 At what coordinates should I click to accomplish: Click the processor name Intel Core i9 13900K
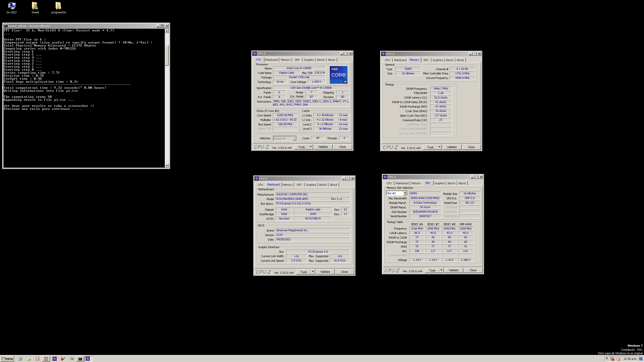click(299, 68)
